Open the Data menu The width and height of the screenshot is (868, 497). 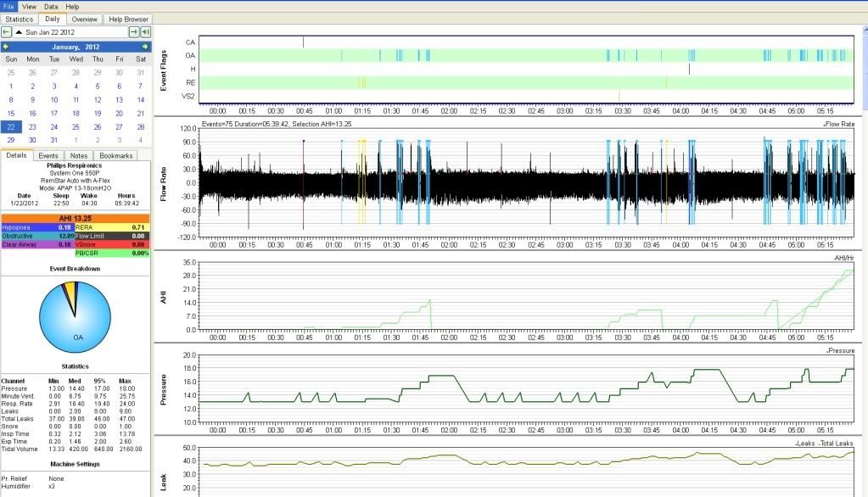point(51,7)
